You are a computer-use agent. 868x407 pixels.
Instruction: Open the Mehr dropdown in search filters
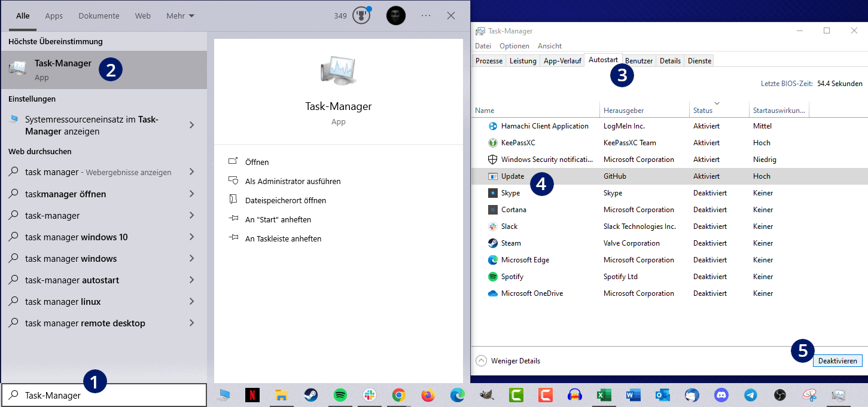point(180,16)
